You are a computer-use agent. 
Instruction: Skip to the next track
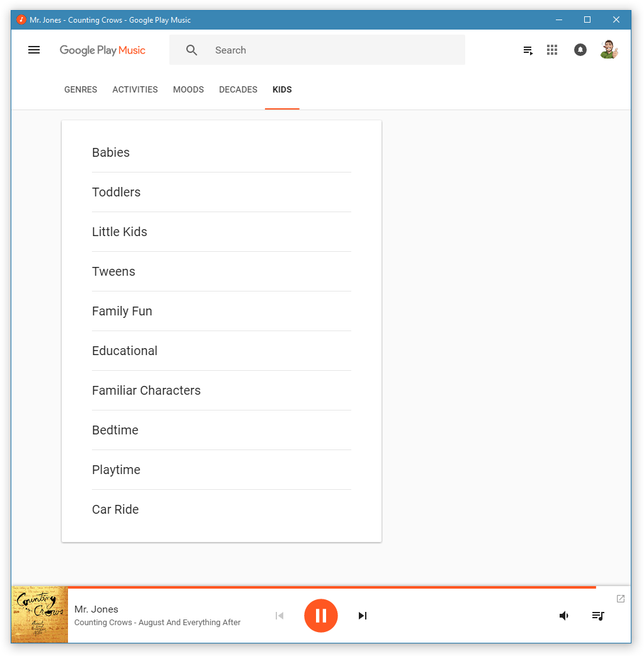point(362,616)
